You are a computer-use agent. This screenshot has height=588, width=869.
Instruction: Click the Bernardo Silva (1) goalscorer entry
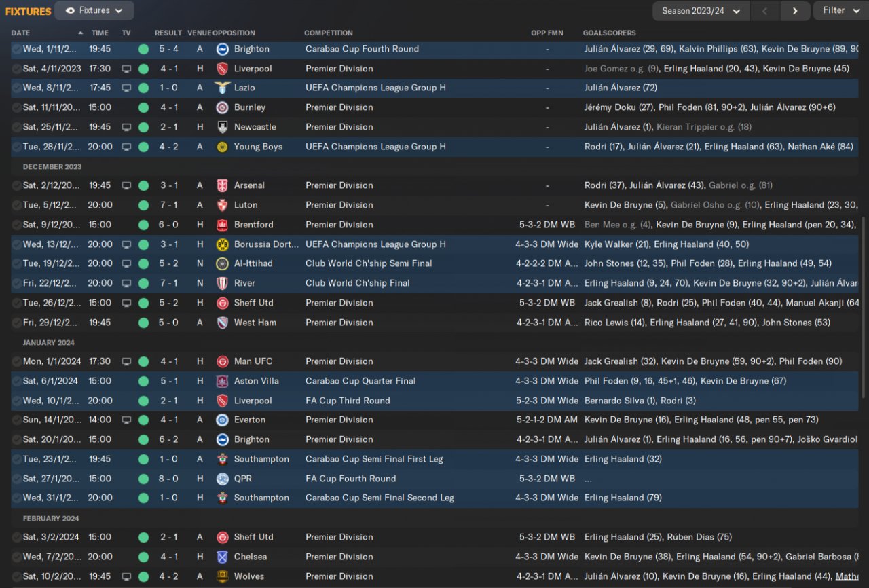point(621,401)
